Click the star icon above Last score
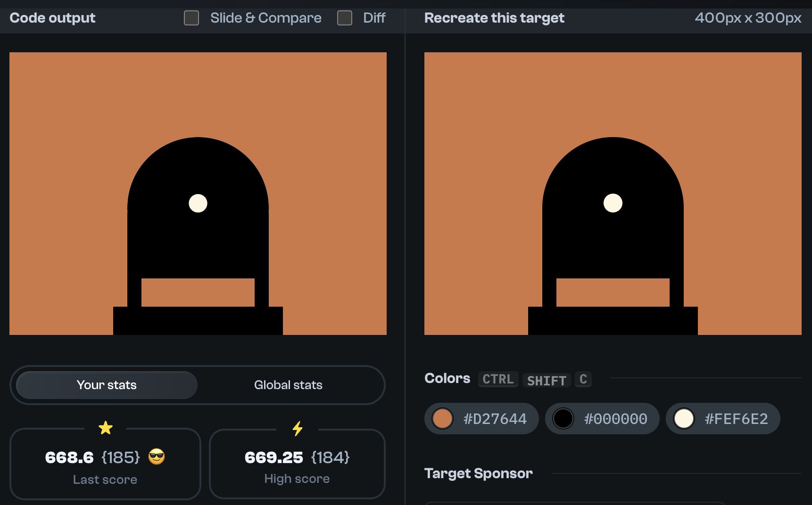 106,428
